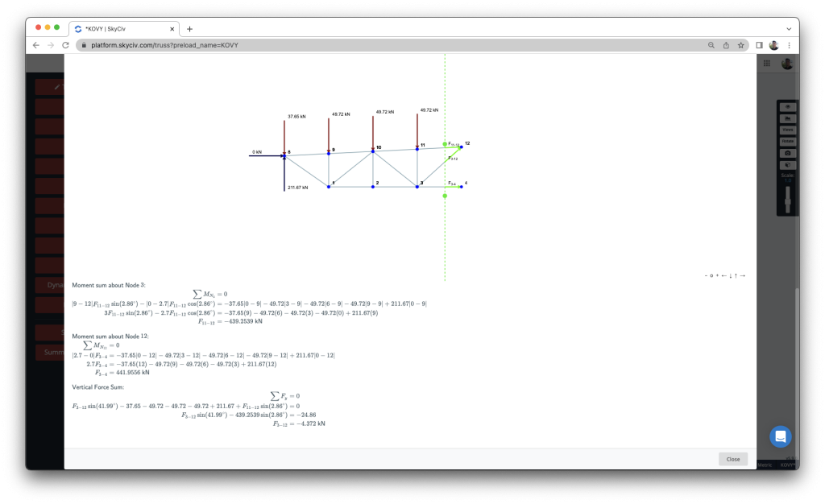Switch units using the Metric toggle
This screenshot has width=825, height=504.
click(765, 465)
